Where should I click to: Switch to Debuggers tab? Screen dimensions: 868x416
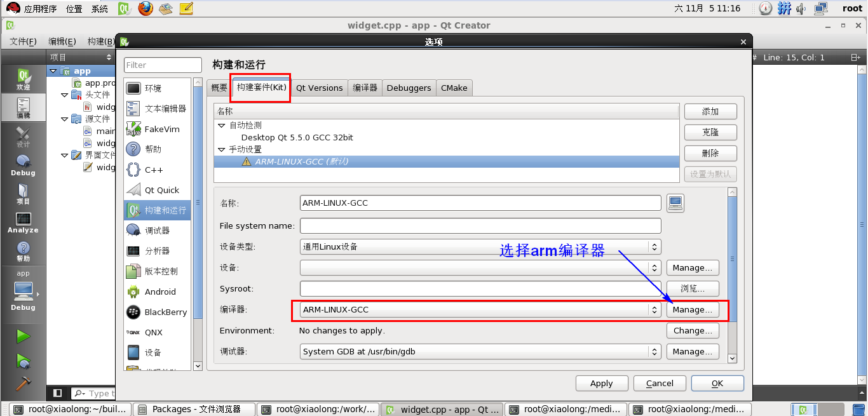click(x=409, y=88)
